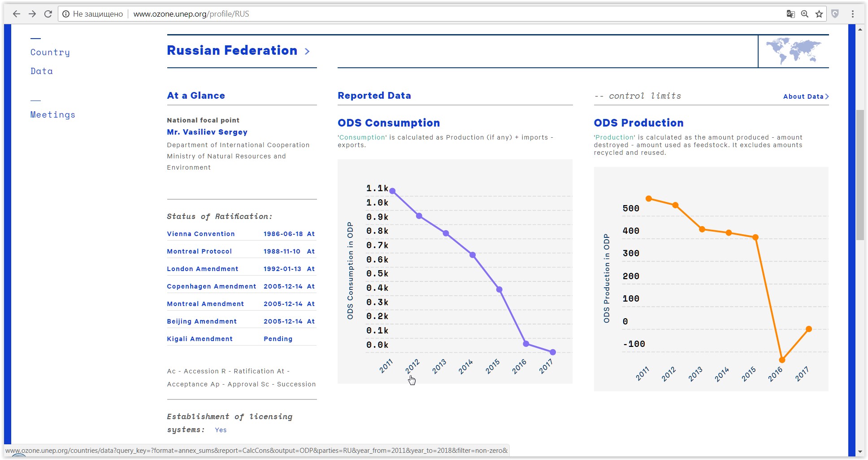Click the green 'Consumption' definition term
This screenshot has height=460, width=868.
[362, 137]
